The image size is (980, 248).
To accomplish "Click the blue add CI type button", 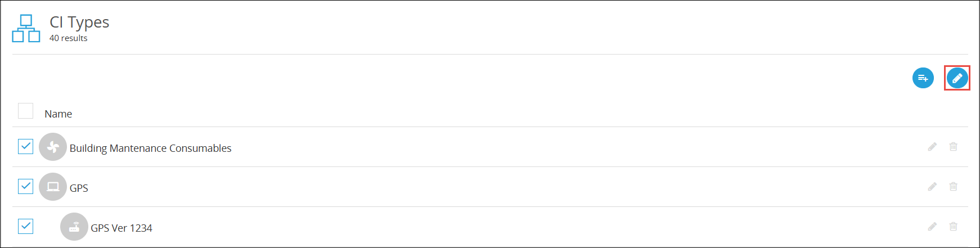I will (923, 78).
